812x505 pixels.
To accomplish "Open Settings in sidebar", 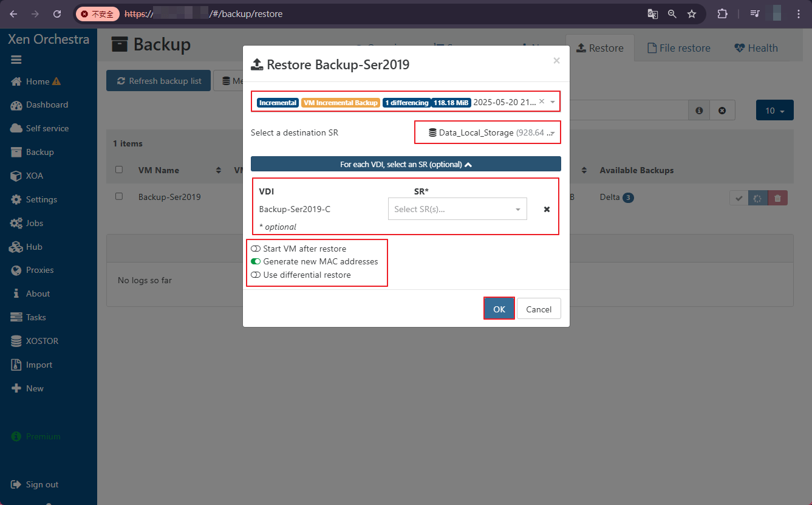I will 41,199.
